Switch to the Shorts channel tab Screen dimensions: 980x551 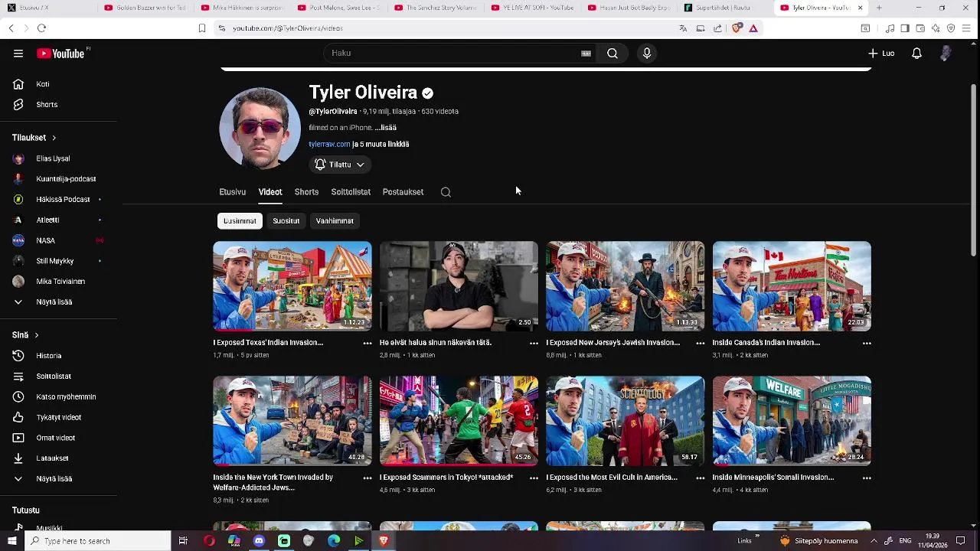click(306, 192)
